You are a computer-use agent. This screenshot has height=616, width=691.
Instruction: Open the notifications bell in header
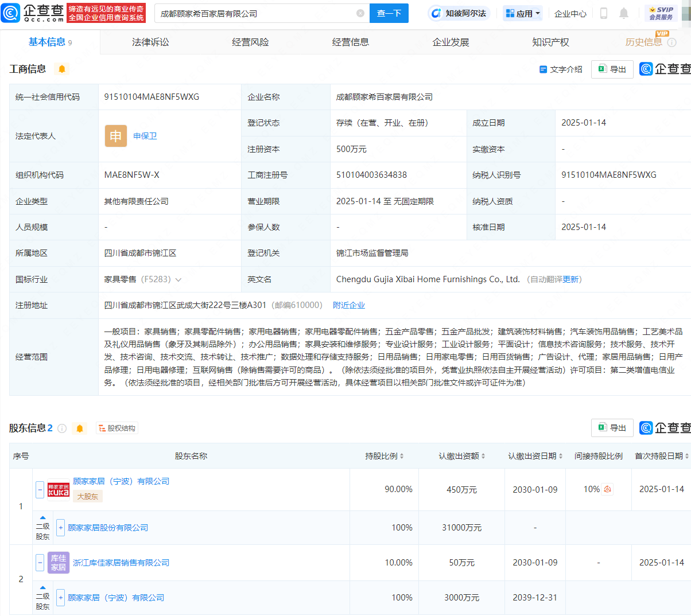click(624, 13)
